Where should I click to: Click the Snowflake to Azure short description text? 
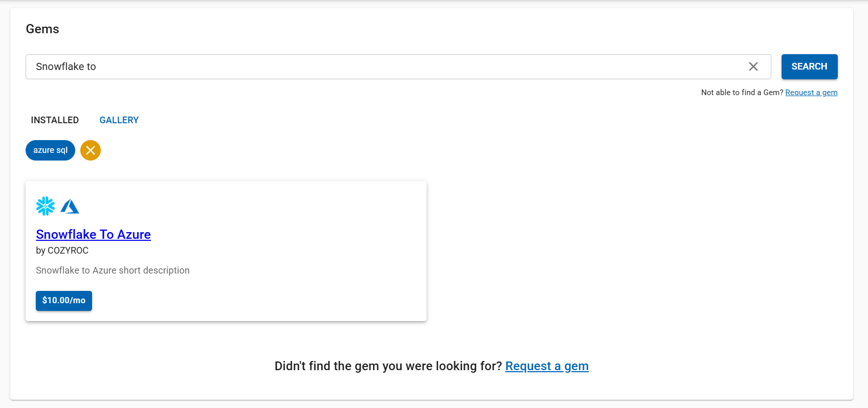coord(113,270)
